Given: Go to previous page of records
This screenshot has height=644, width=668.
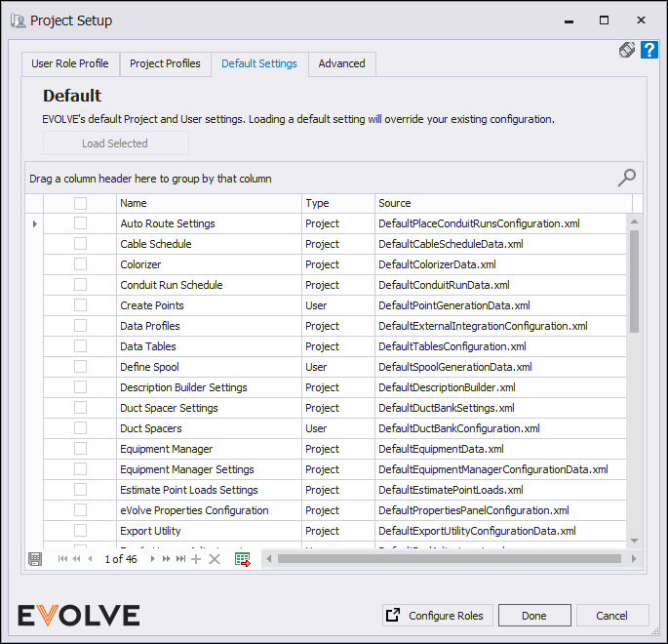Looking at the screenshot, I should pos(77,559).
